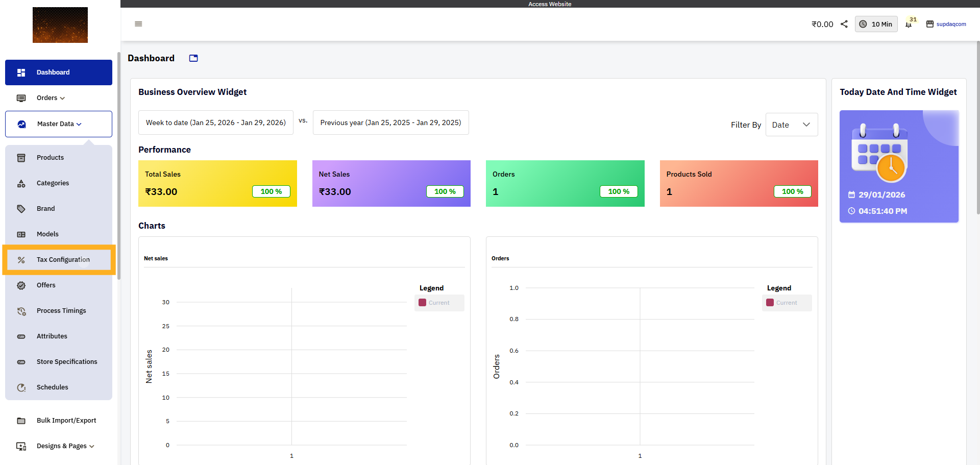
Task: Click the Orders performance card
Action: click(x=565, y=183)
